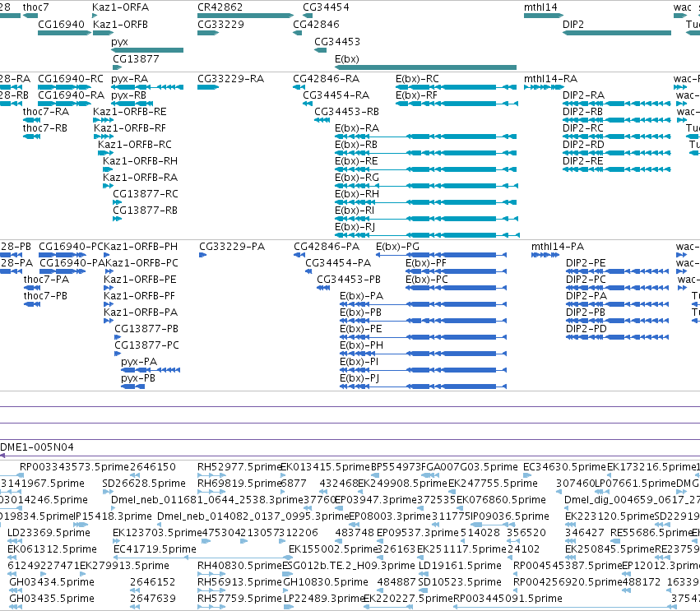Open the CG34453 gene label
Image resolution: width=700 pixels, height=611 pixels.
(x=337, y=41)
